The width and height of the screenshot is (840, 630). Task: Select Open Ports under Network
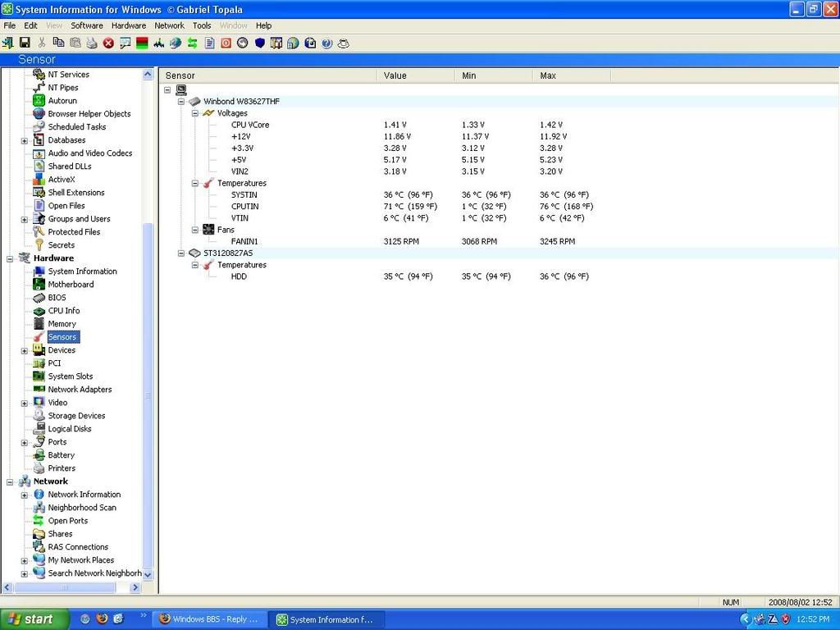pos(68,521)
